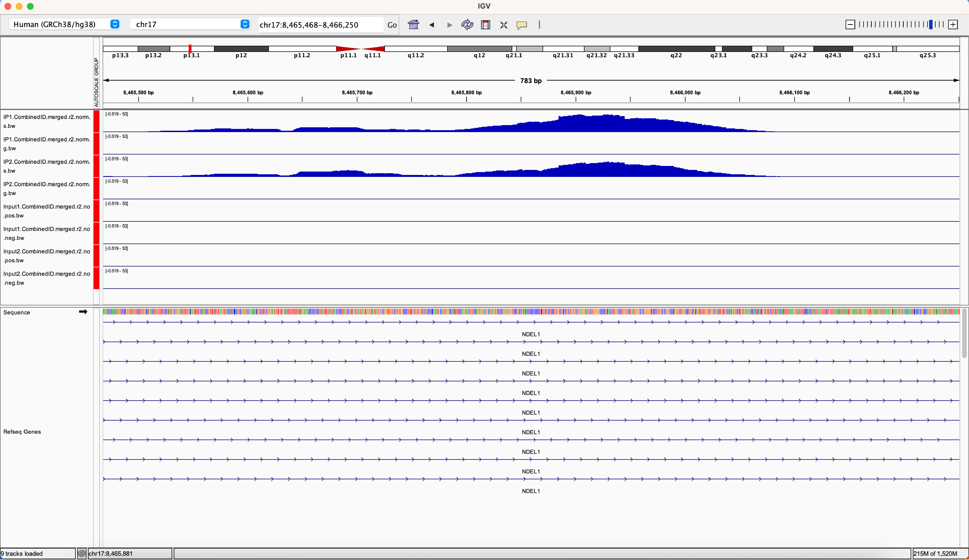
Task: Click the 8,465,700 bp ruler label
Action: 357,93
